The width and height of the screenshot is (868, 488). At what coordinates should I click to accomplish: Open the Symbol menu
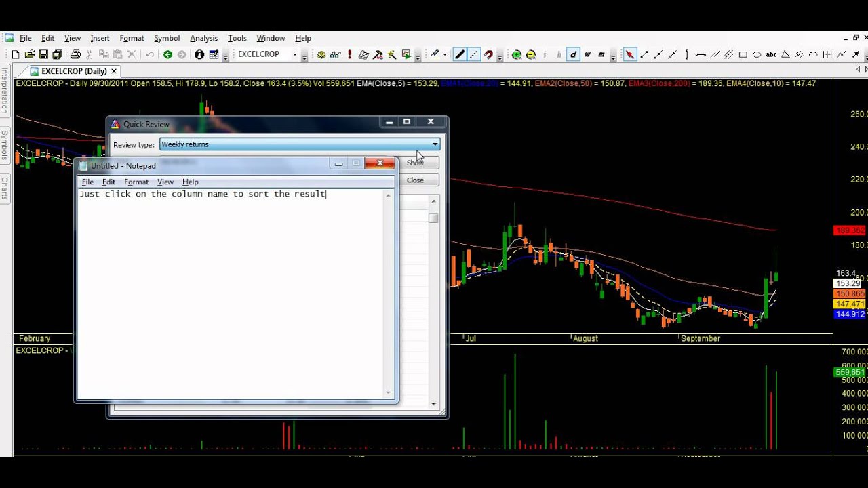pyautogui.click(x=167, y=38)
